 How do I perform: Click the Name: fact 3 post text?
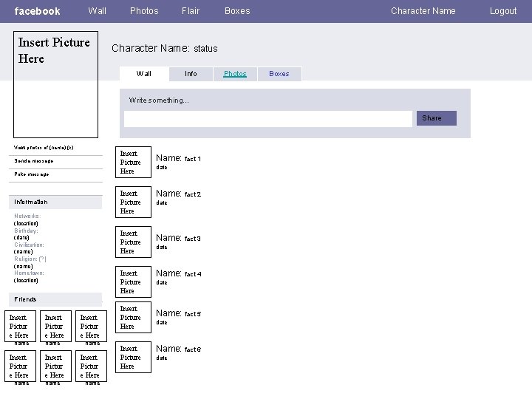[179, 238]
